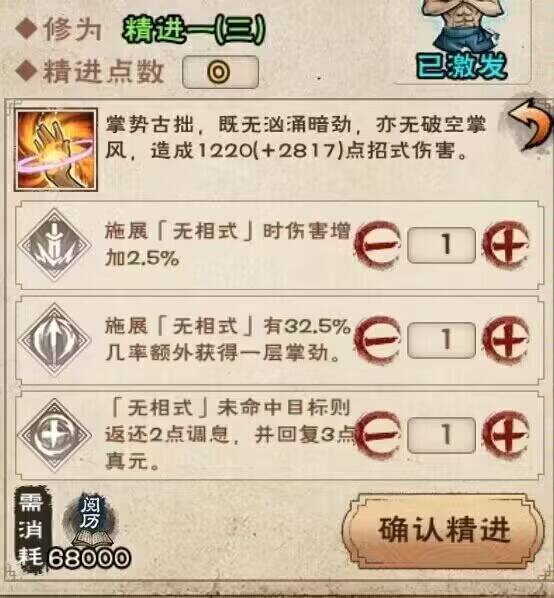554x598 pixels.
Task: Click the 精进点数 value box
Action: point(220,72)
